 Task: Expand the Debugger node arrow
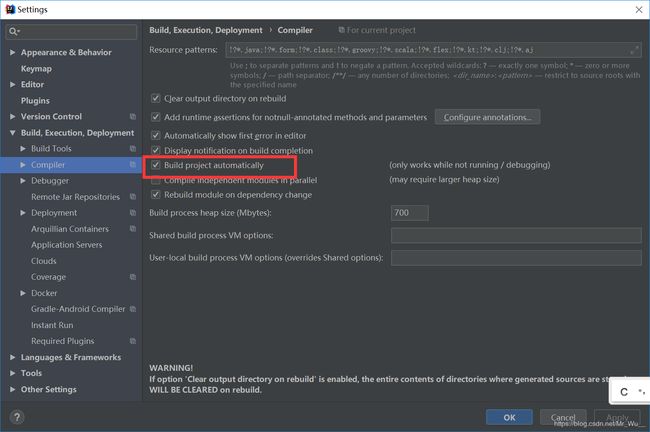pyautogui.click(x=23, y=180)
